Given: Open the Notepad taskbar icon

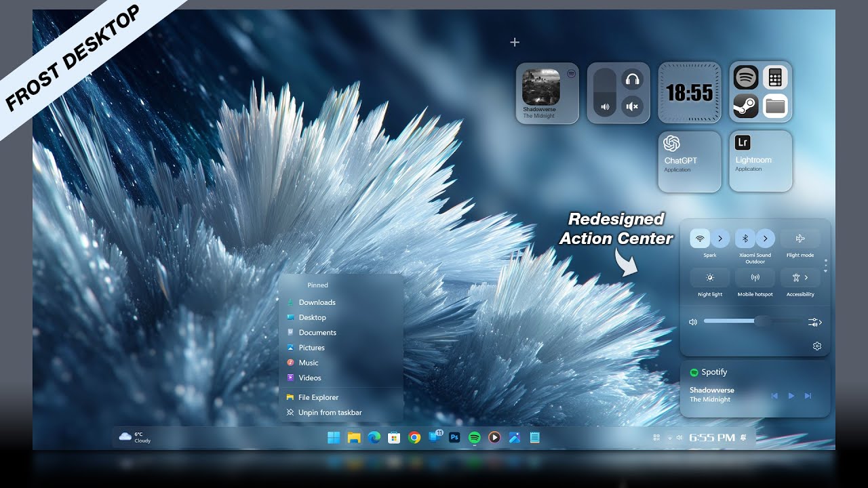Looking at the screenshot, I should click(534, 438).
